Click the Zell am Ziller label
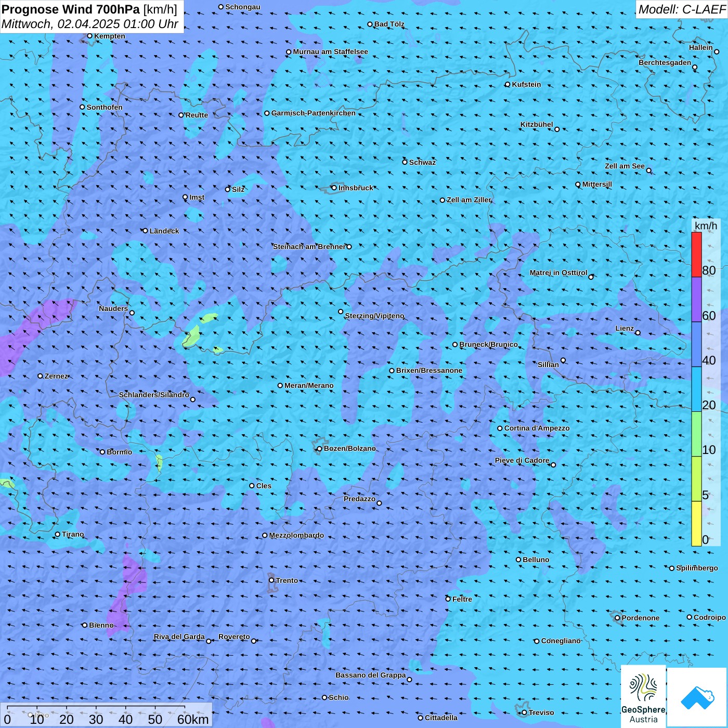Viewport: 728px width, 728px height. 469,200
